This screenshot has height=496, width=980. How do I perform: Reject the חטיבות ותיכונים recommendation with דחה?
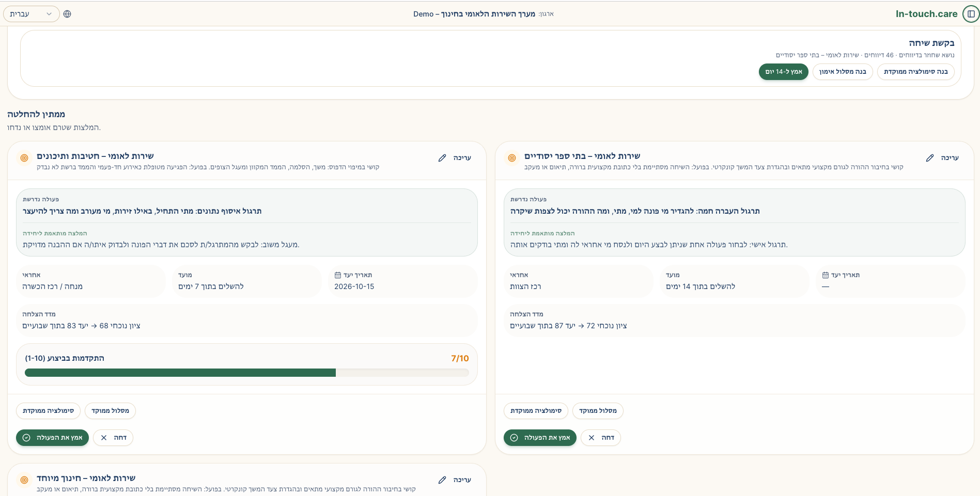(x=113, y=438)
